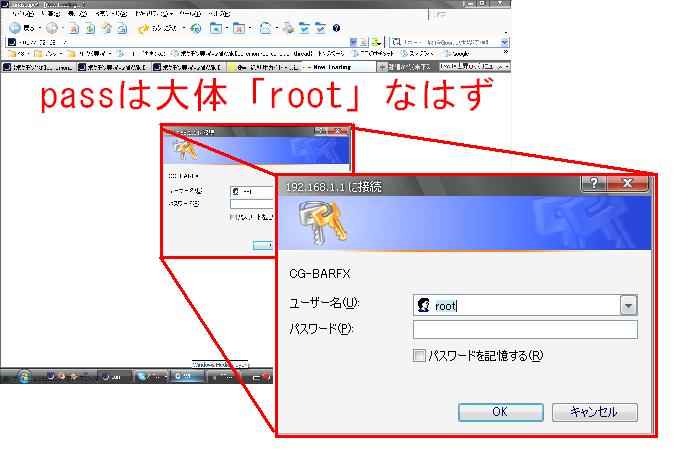Close the 192.168.1.1 connection dialog

click(630, 186)
